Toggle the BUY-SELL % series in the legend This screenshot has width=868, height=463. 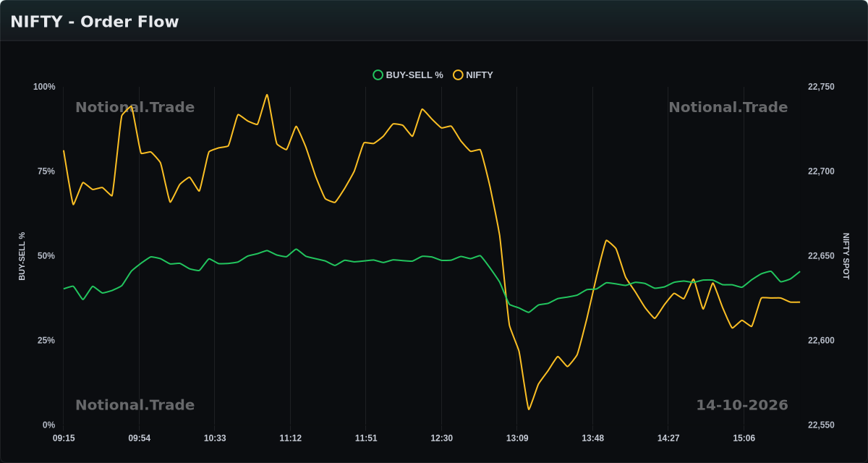coord(408,75)
